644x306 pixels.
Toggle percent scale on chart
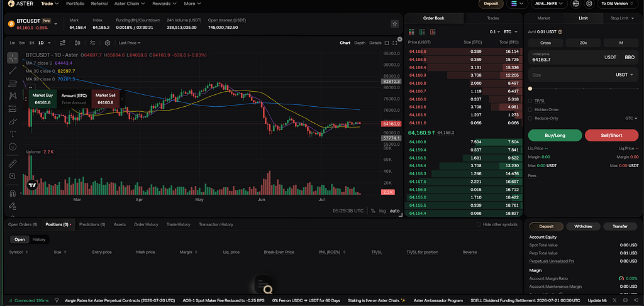point(373,210)
